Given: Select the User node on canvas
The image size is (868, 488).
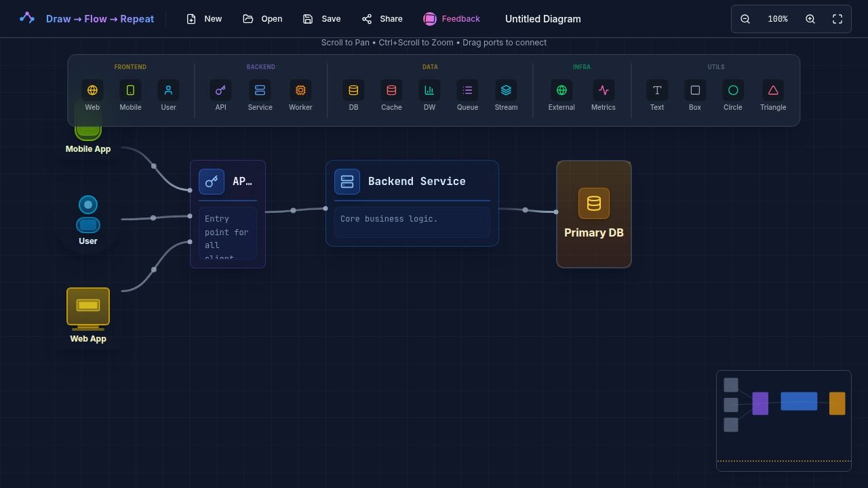Looking at the screenshot, I should (88, 220).
